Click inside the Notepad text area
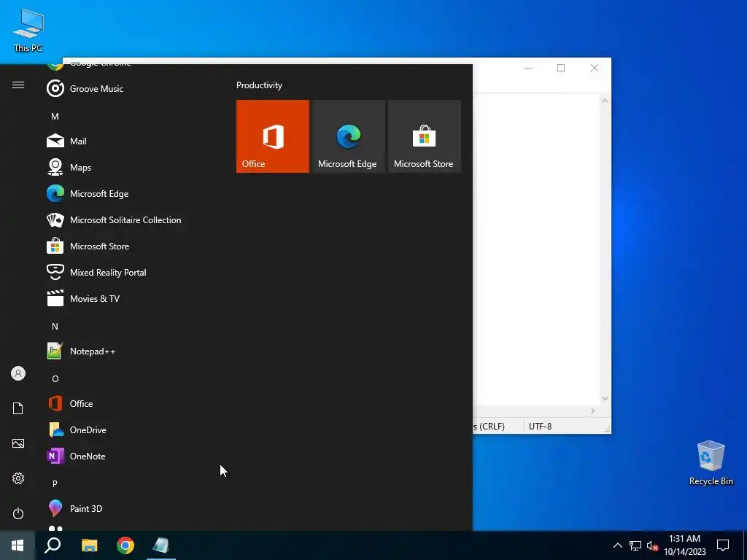The width and height of the screenshot is (747, 560). click(536, 249)
